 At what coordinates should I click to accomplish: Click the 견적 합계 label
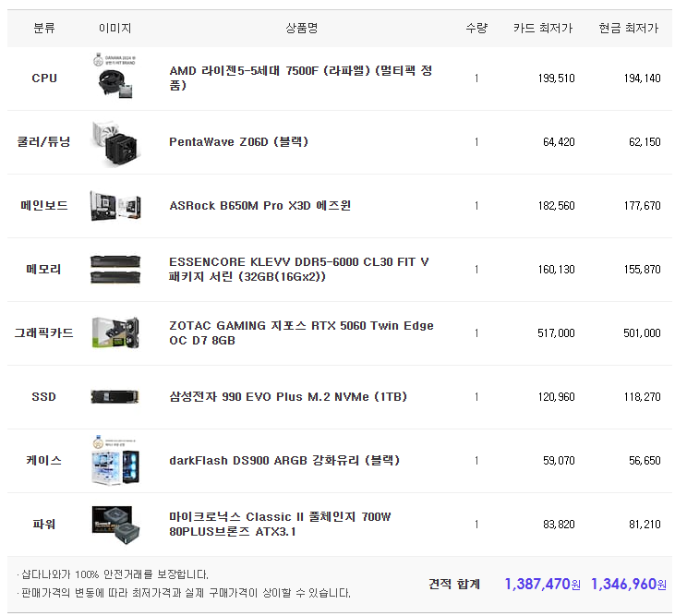[x=454, y=585]
